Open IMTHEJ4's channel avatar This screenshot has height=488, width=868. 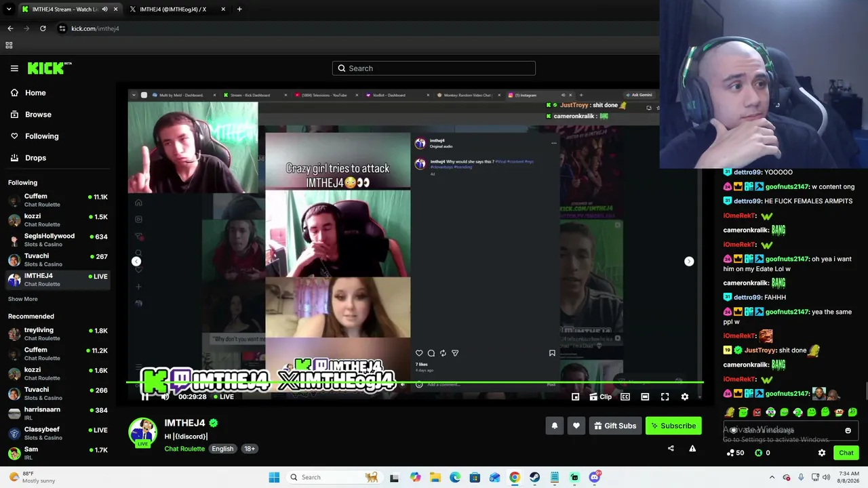[x=142, y=432]
